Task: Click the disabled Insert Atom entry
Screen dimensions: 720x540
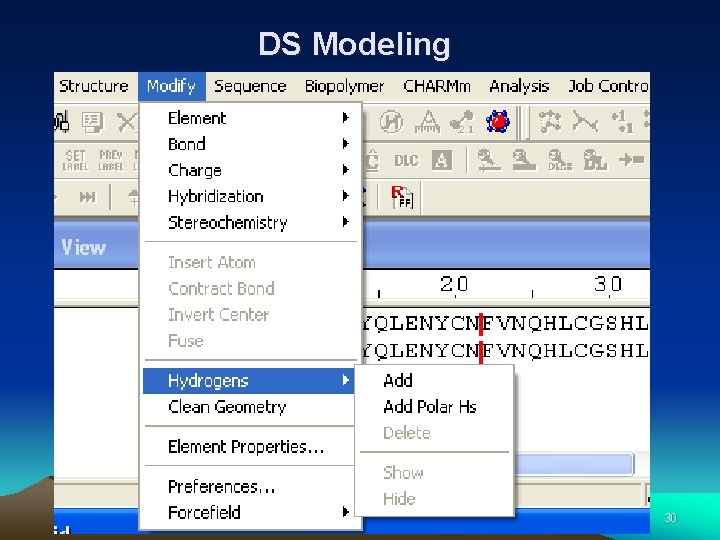Action: coord(251,263)
